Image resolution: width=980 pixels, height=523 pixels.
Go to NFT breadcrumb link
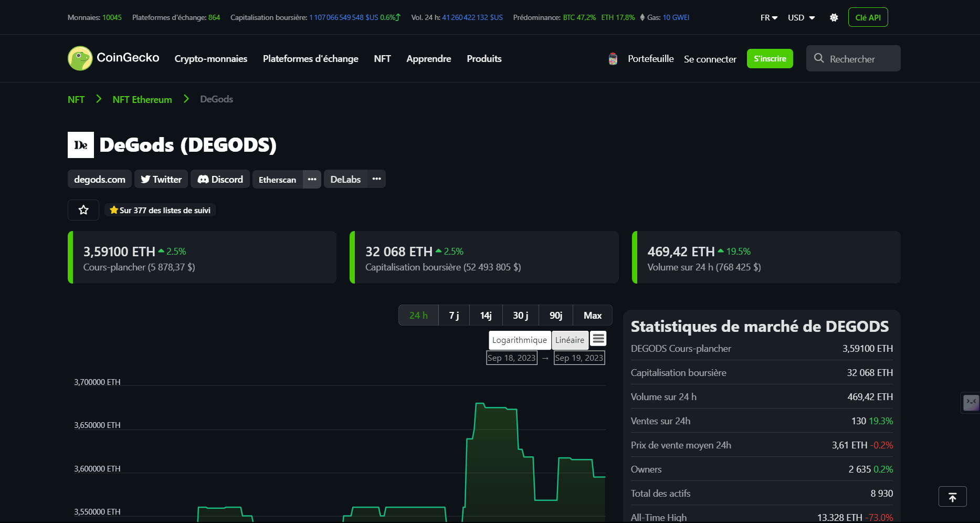[76, 99]
